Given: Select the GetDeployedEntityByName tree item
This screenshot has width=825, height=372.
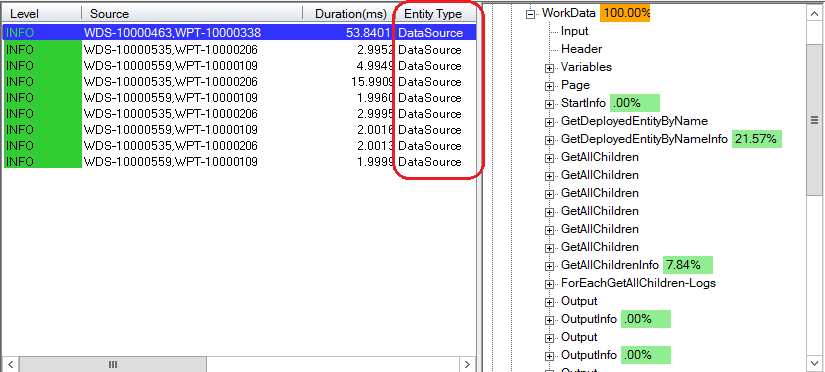Looking at the screenshot, I should coord(635,121).
